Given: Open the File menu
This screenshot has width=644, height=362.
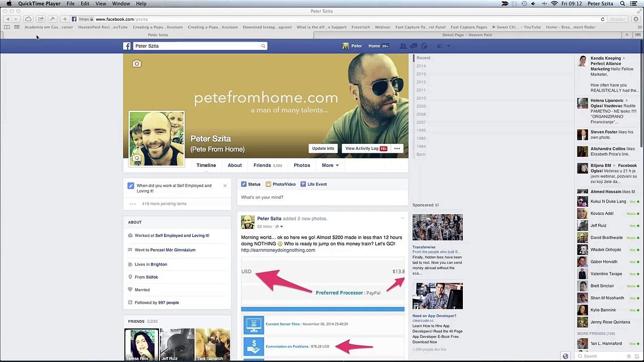Looking at the screenshot, I should tap(70, 4).
